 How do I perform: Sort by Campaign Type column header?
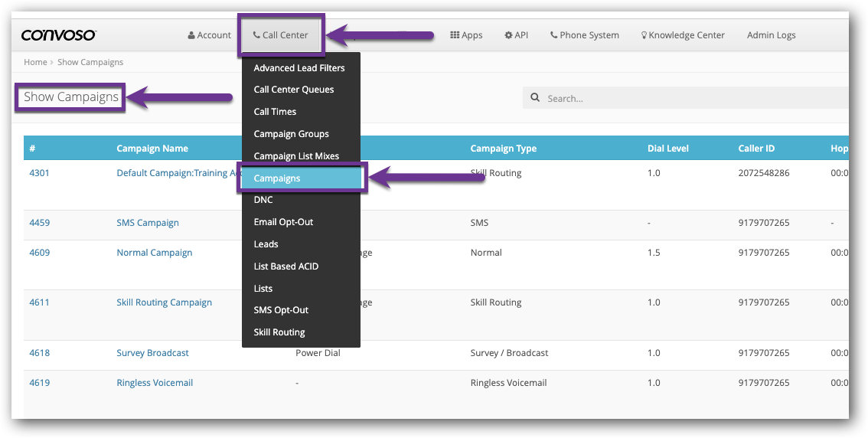pos(503,149)
